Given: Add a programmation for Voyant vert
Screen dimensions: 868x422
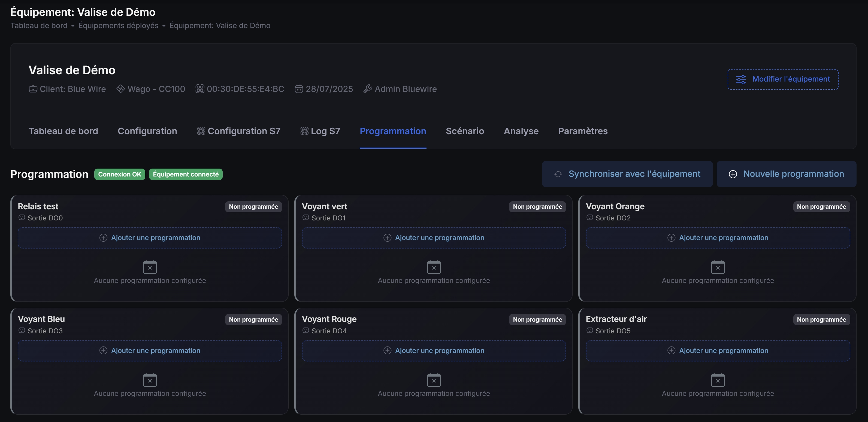Looking at the screenshot, I should [x=434, y=238].
